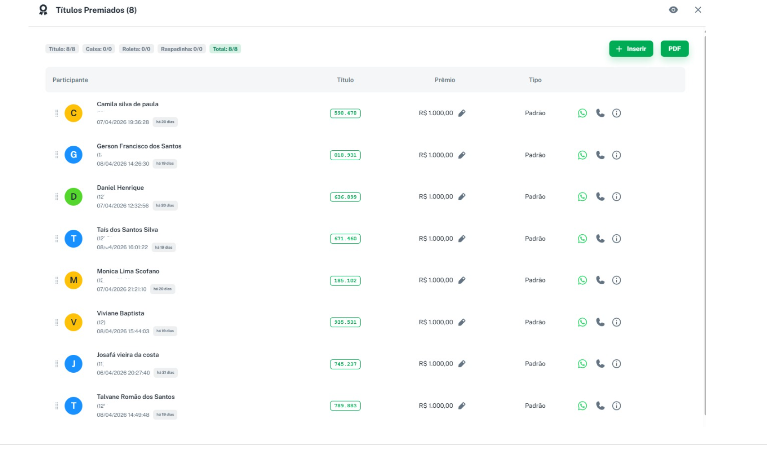Image resolution: width=767 pixels, height=453 pixels.
Task: Toggle visibility with the eye icon
Action: (x=674, y=10)
